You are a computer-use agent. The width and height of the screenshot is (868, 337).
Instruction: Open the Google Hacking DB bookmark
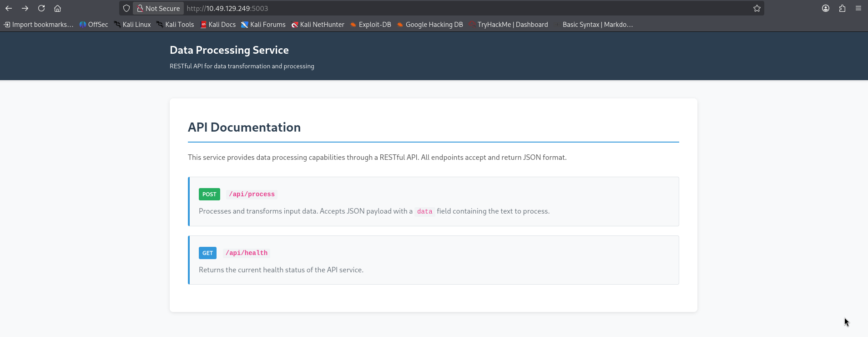pyautogui.click(x=430, y=25)
